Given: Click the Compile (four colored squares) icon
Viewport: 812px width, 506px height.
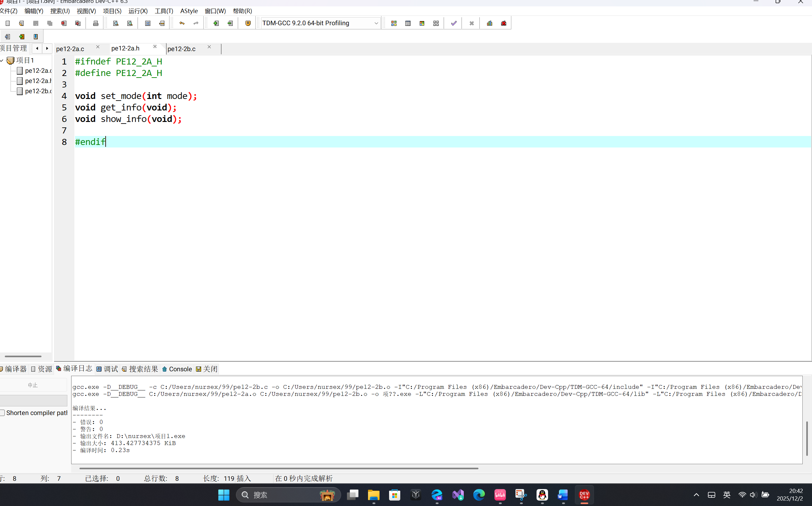Looking at the screenshot, I should click(x=394, y=23).
